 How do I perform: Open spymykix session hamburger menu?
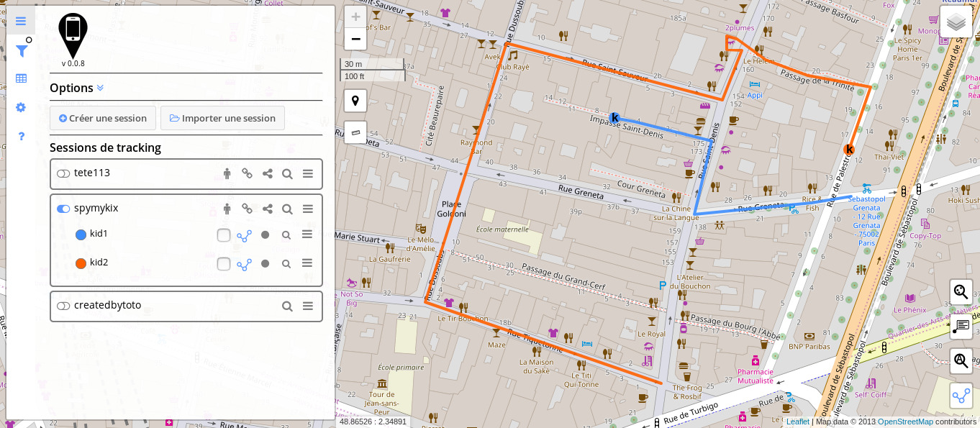click(308, 209)
